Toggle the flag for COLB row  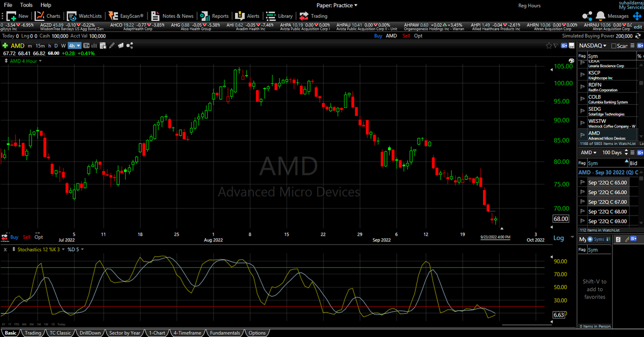click(582, 99)
